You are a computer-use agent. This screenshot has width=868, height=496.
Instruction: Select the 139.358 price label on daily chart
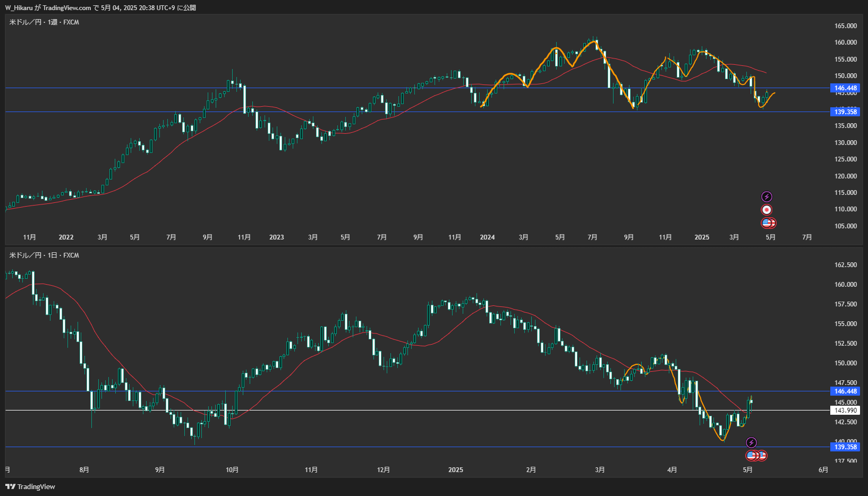pos(845,447)
